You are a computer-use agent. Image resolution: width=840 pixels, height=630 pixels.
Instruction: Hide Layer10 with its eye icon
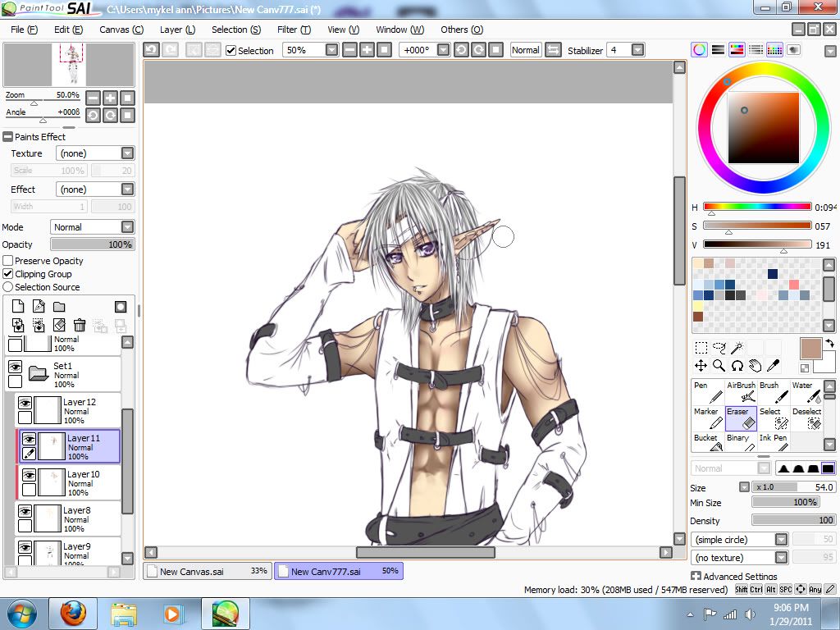[x=29, y=475]
